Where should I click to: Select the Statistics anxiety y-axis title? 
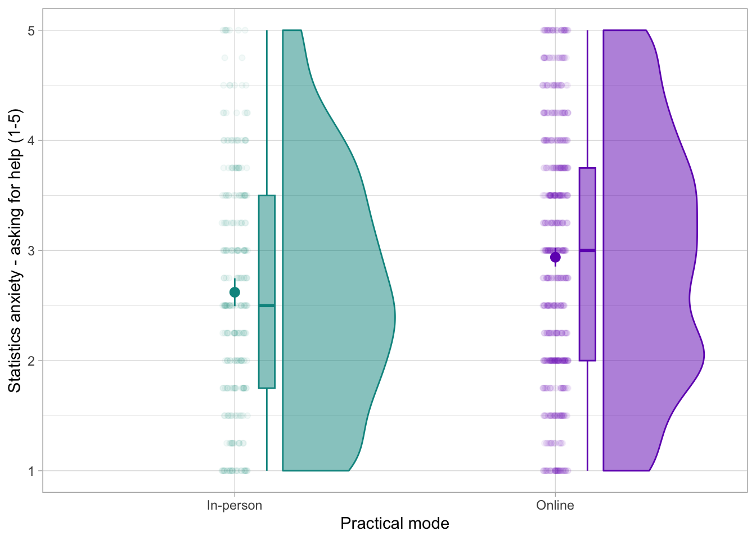(15, 250)
